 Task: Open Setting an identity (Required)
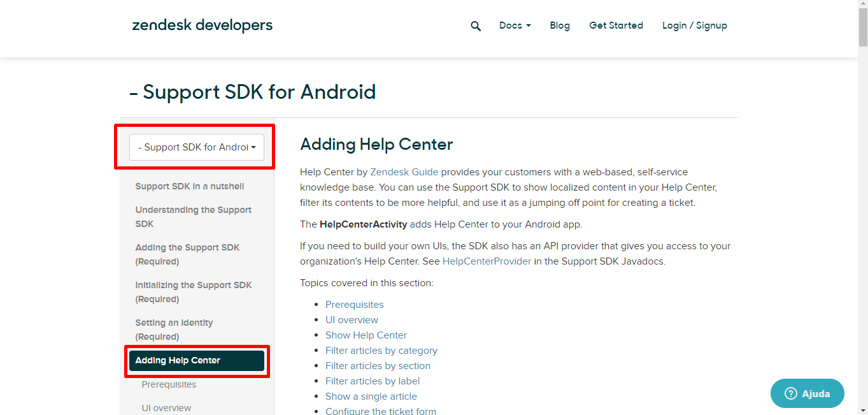coord(174,330)
